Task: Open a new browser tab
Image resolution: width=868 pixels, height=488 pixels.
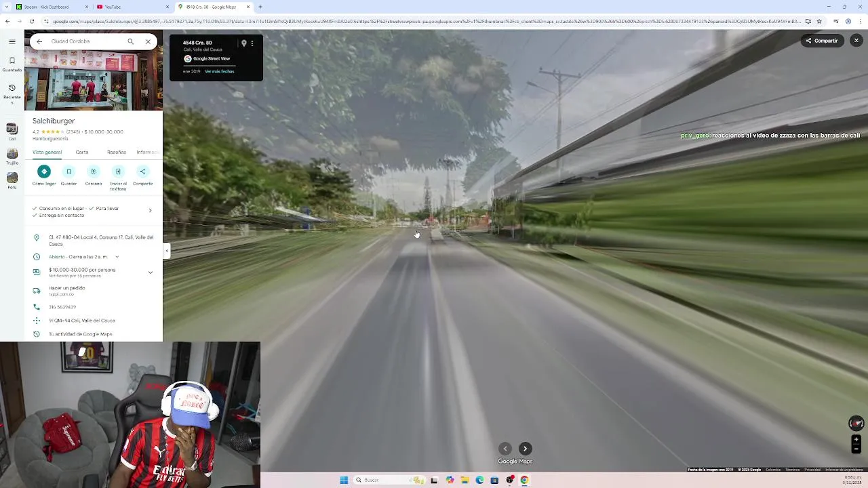Action: click(x=260, y=7)
